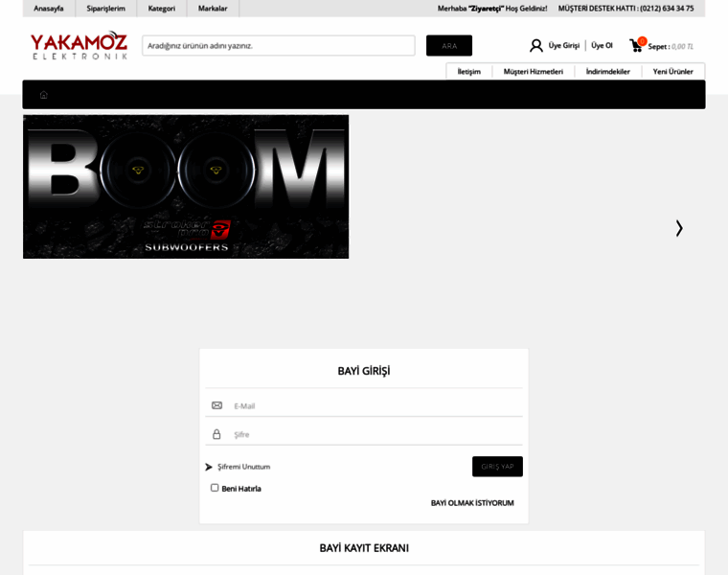Advance the banner with the next arrow
The width and height of the screenshot is (728, 575).
click(x=679, y=228)
